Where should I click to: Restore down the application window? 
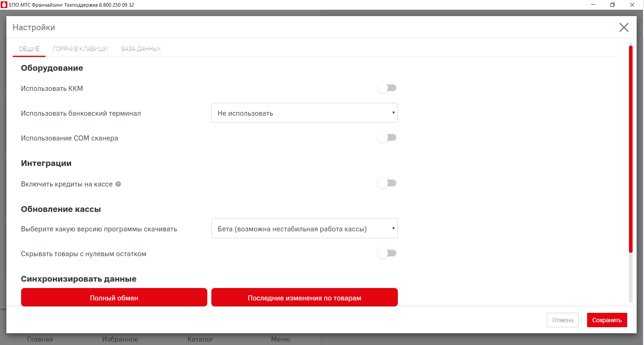[613, 5]
